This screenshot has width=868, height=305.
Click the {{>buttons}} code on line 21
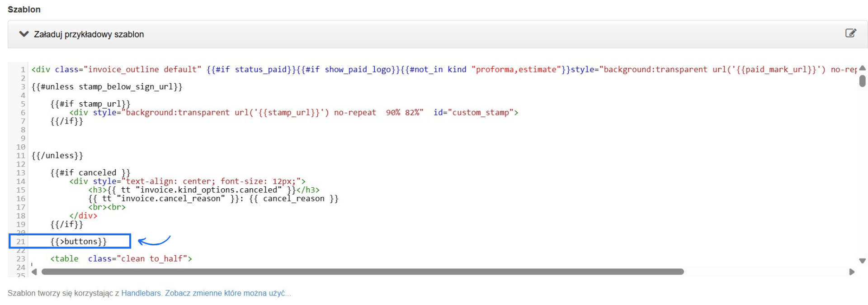coord(79,242)
